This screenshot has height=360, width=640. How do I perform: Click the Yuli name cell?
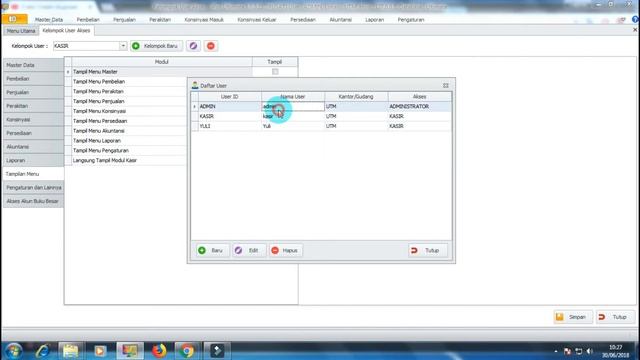(293, 126)
